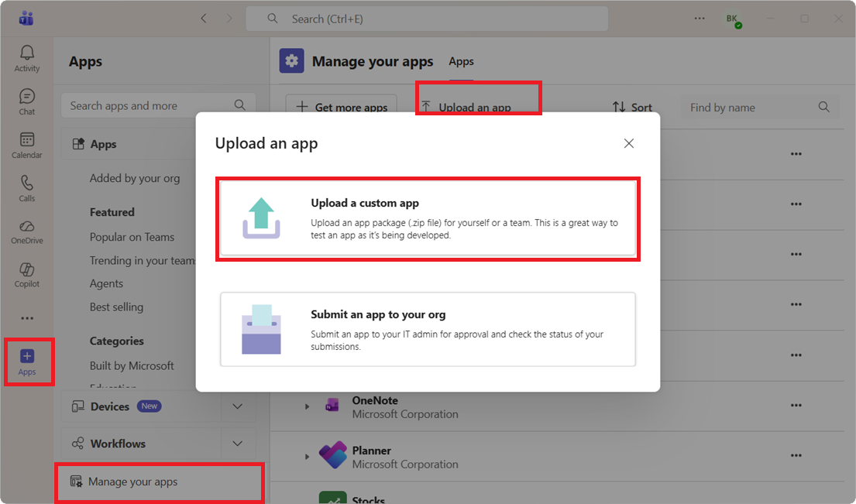Screen dimensions: 856x504
Task: Select the Chat icon in the sidebar
Action: point(26,98)
